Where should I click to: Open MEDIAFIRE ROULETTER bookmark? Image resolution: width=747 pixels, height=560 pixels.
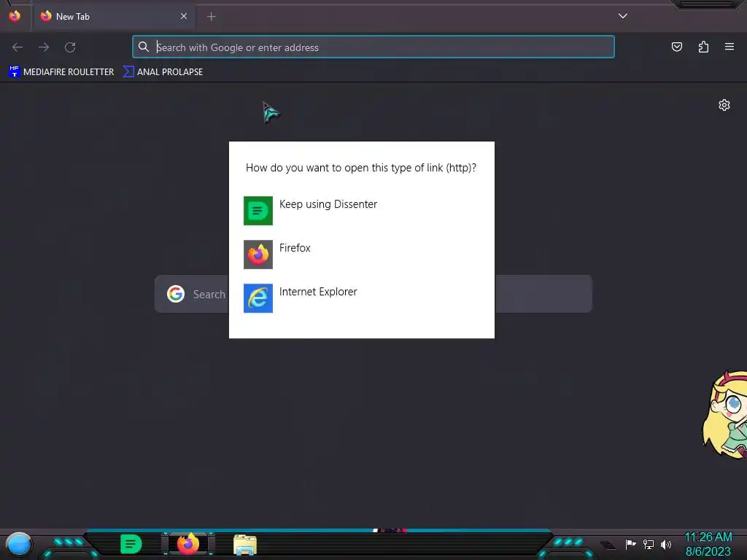(x=61, y=72)
